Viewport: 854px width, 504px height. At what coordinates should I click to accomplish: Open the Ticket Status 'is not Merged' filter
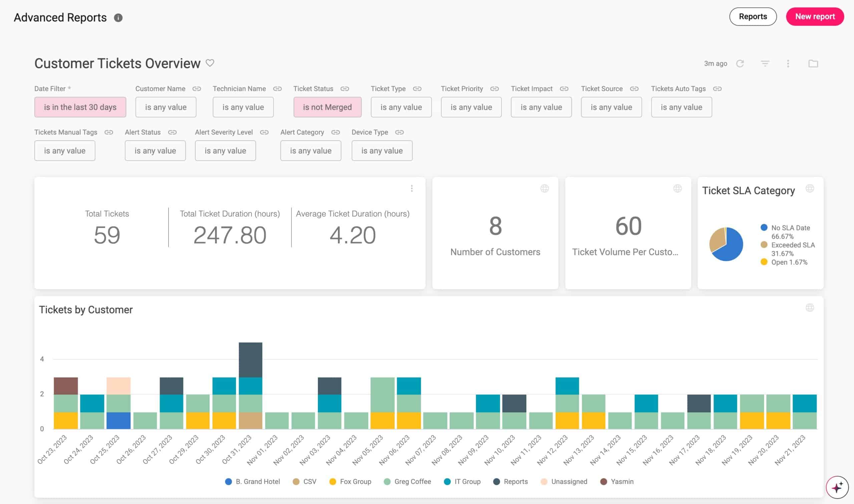327,107
